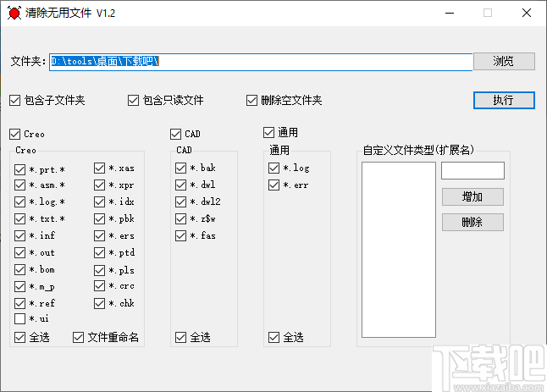Uncheck the *.prt.* file type
Viewport: 547px width, 392px height.
19,170
